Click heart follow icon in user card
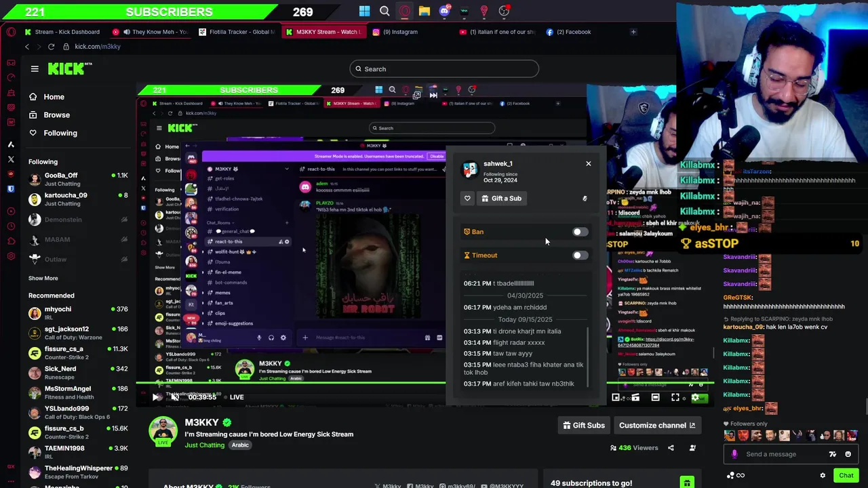This screenshot has height=488, width=868. point(467,199)
